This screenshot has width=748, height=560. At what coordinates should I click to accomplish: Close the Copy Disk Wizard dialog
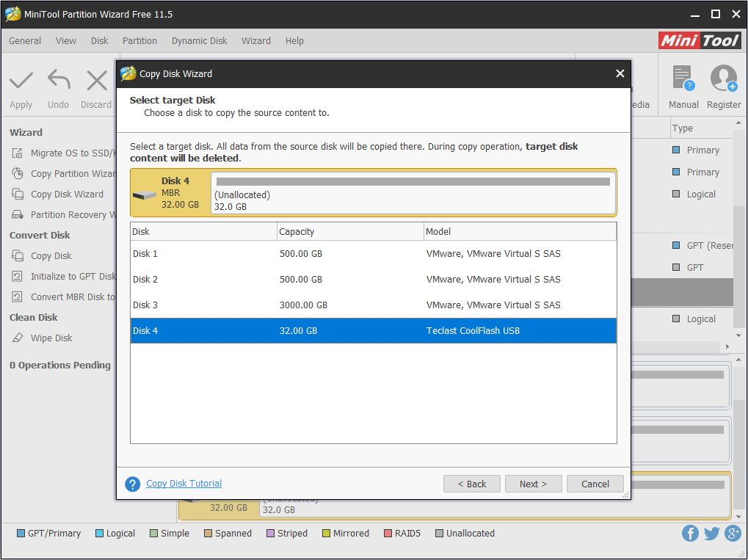[x=620, y=73]
